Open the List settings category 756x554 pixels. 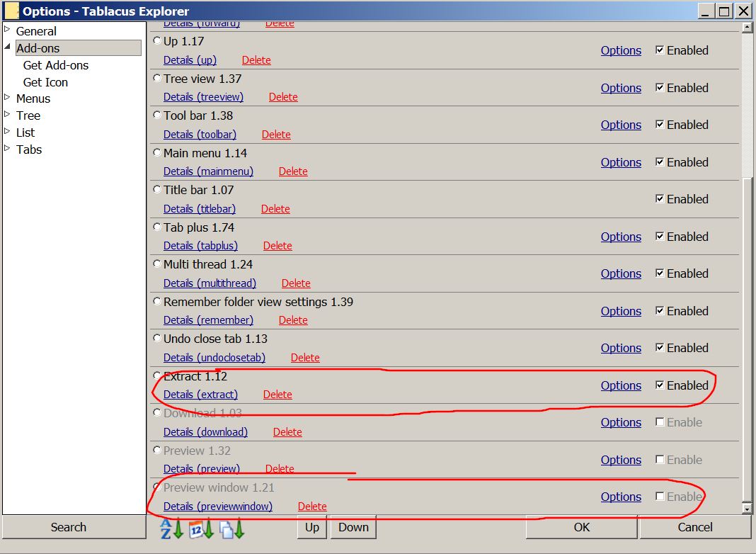(x=25, y=132)
